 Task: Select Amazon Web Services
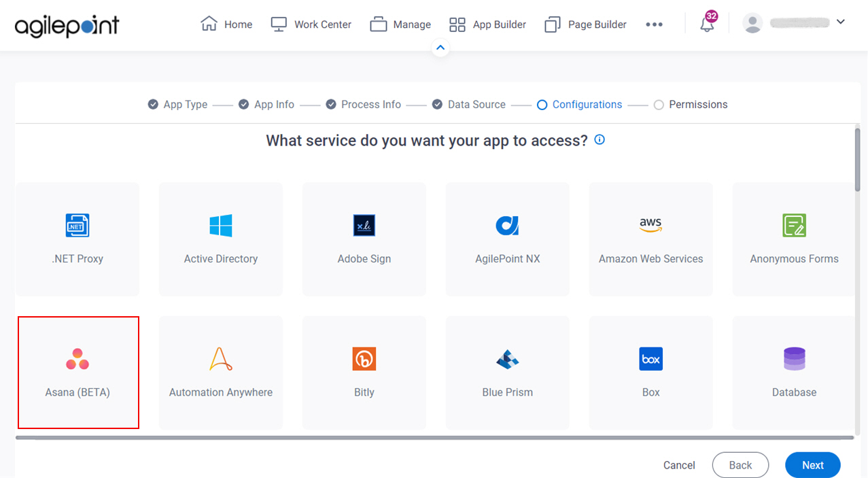tap(650, 239)
